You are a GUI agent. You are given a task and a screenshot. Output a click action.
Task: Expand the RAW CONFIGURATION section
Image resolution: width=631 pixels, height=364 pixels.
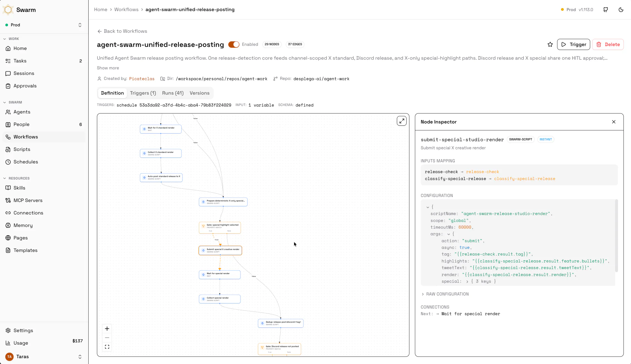click(x=445, y=294)
